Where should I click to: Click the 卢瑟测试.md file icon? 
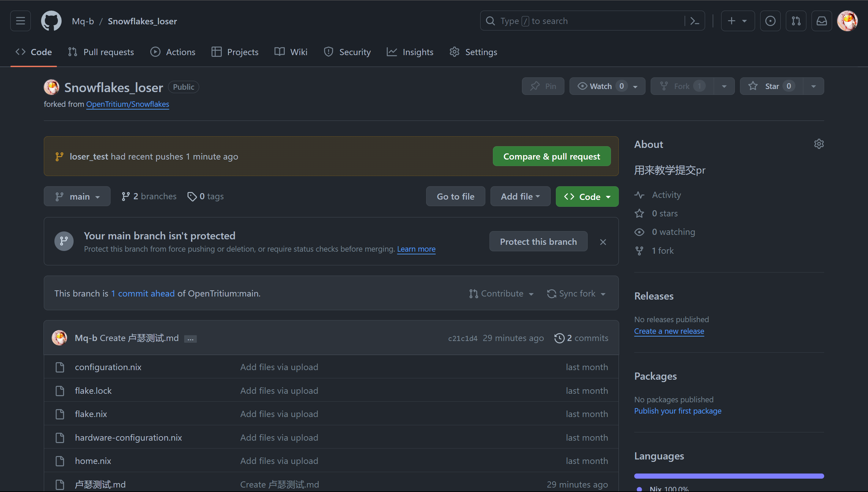(60, 484)
